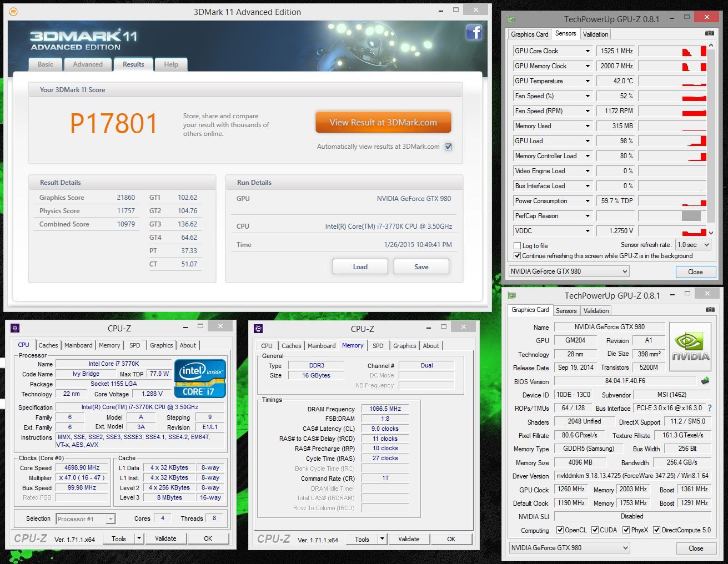Open the Mainboard tab in left CPU-Z window
This screenshot has width=728, height=564.
point(78,345)
